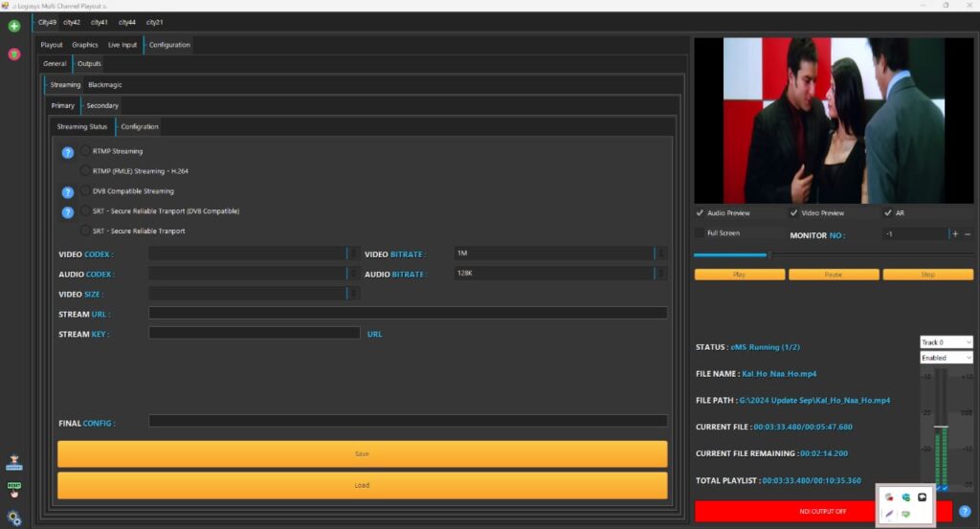The height and width of the screenshot is (529, 980).
Task: Click the orange Load button
Action: [x=363, y=485]
